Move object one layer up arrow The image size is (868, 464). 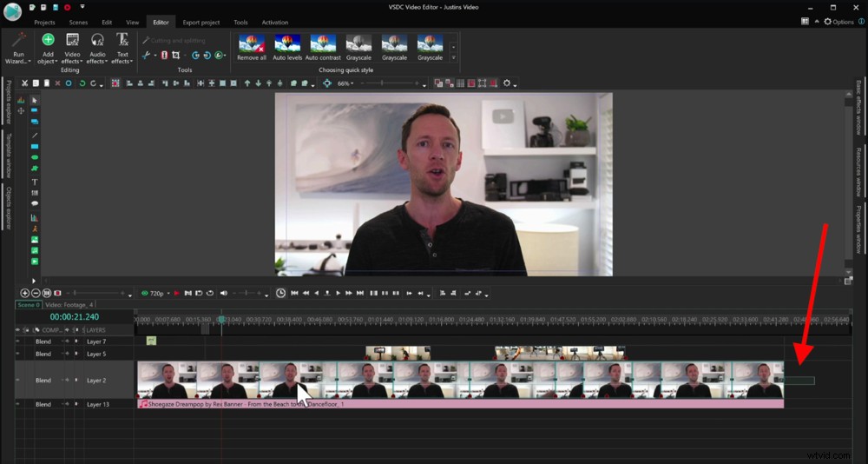pyautogui.click(x=247, y=83)
